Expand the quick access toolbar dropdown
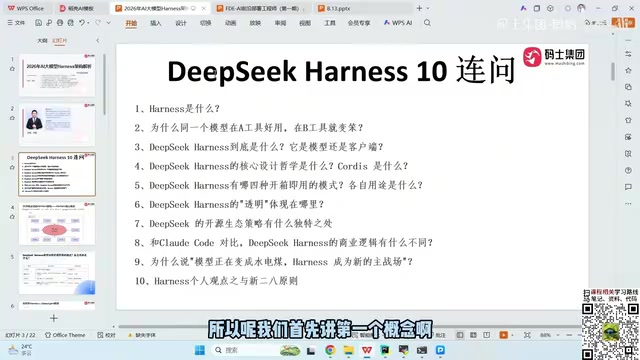 pyautogui.click(x=109, y=23)
